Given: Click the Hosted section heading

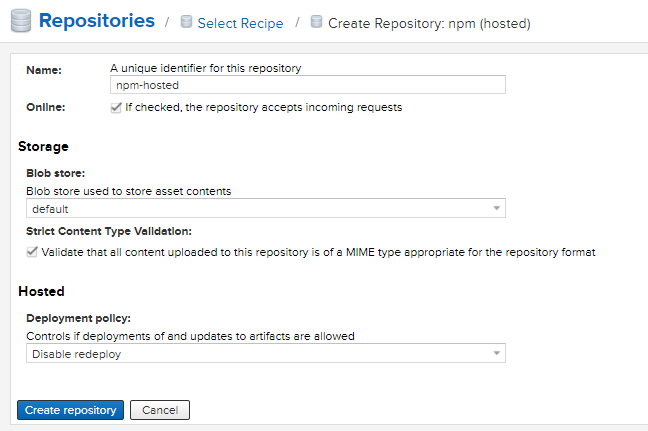Looking at the screenshot, I should (x=41, y=291).
